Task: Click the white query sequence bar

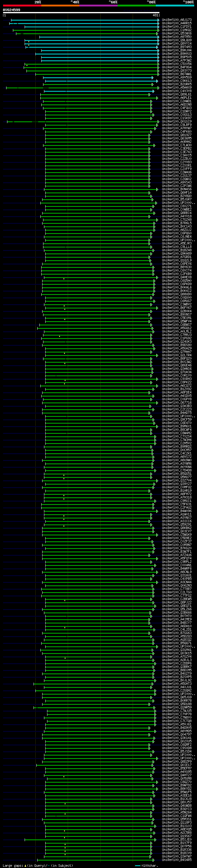Action: click(x=81, y=12)
